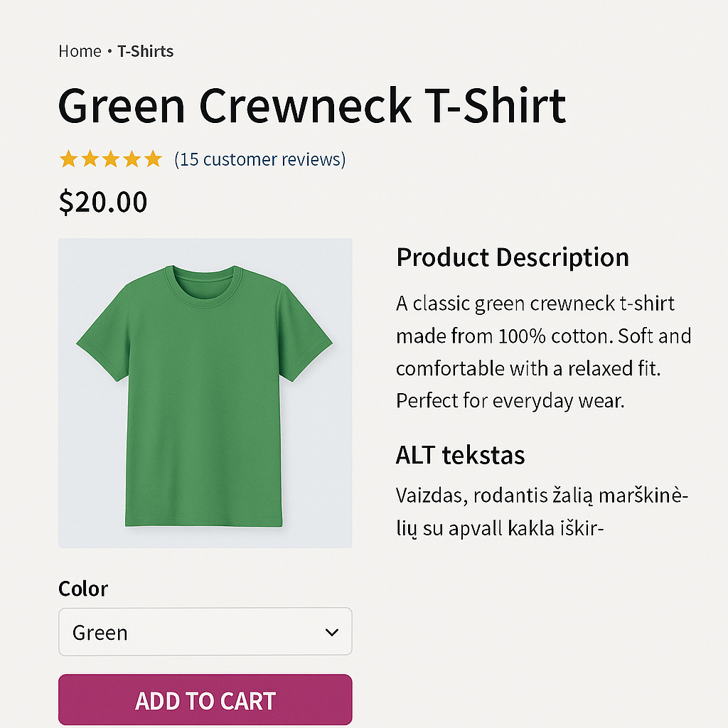The width and height of the screenshot is (728, 728).
Task: Click the Color field label
Action: [x=83, y=589]
